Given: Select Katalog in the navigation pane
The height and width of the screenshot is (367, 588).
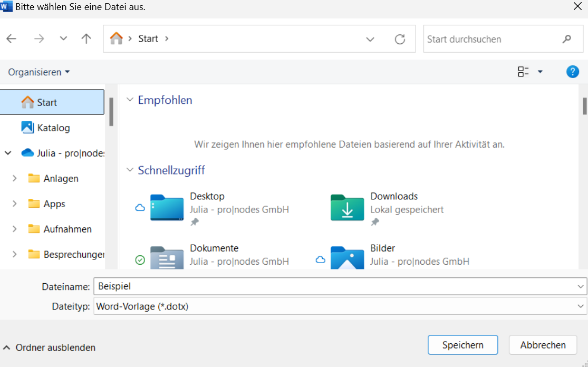Looking at the screenshot, I should [53, 128].
